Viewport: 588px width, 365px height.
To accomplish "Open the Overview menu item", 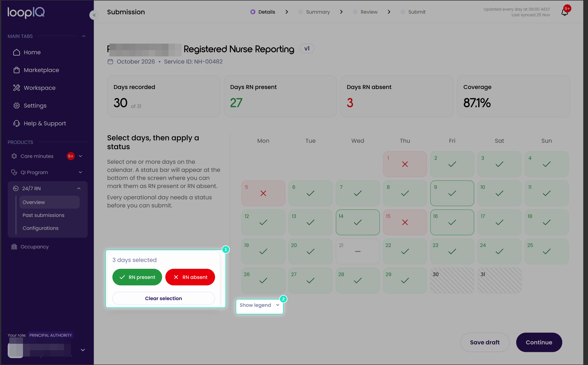I will [x=49, y=202].
